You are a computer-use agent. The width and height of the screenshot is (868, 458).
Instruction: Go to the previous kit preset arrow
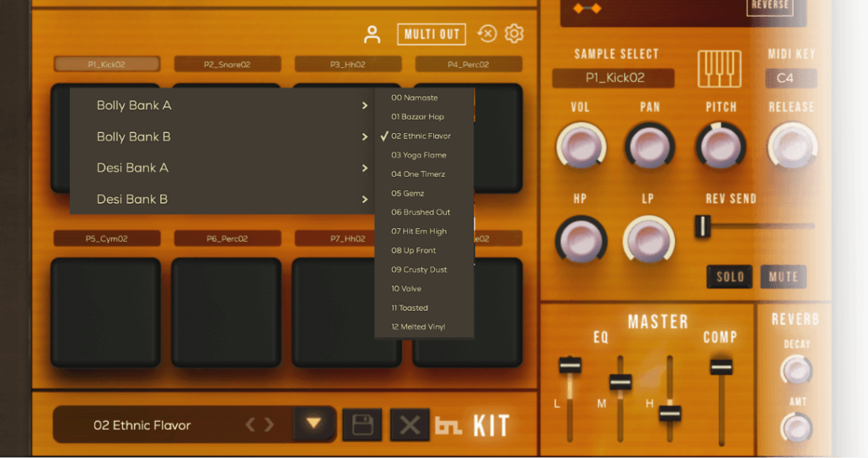[x=250, y=425]
